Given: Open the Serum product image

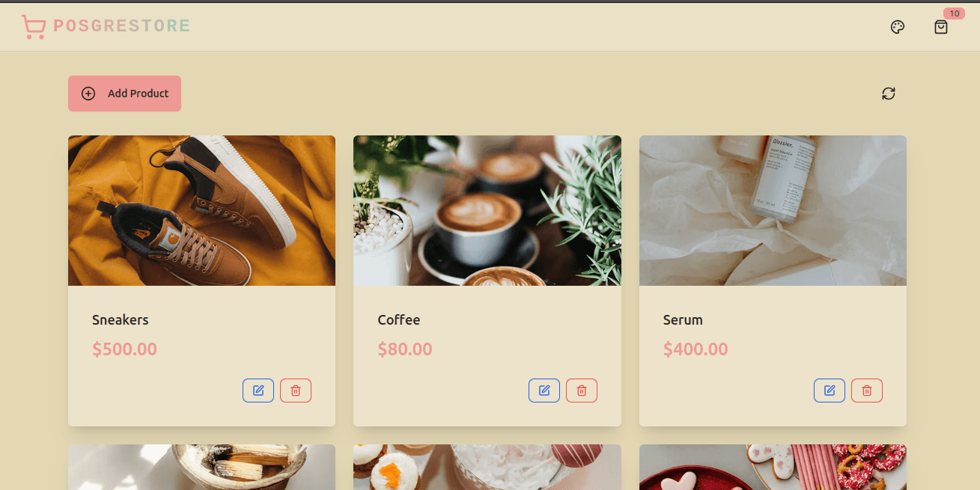Looking at the screenshot, I should tap(773, 210).
